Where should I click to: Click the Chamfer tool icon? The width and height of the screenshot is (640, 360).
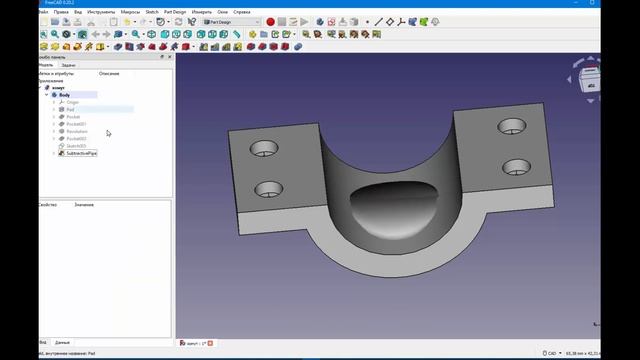click(x=262, y=47)
